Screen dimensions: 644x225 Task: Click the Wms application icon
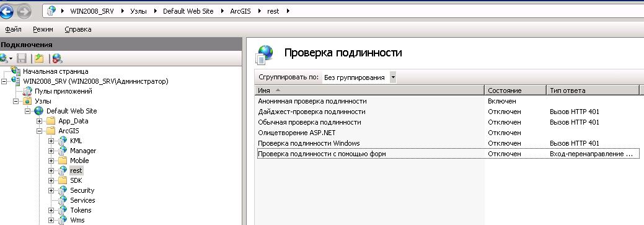(63, 219)
